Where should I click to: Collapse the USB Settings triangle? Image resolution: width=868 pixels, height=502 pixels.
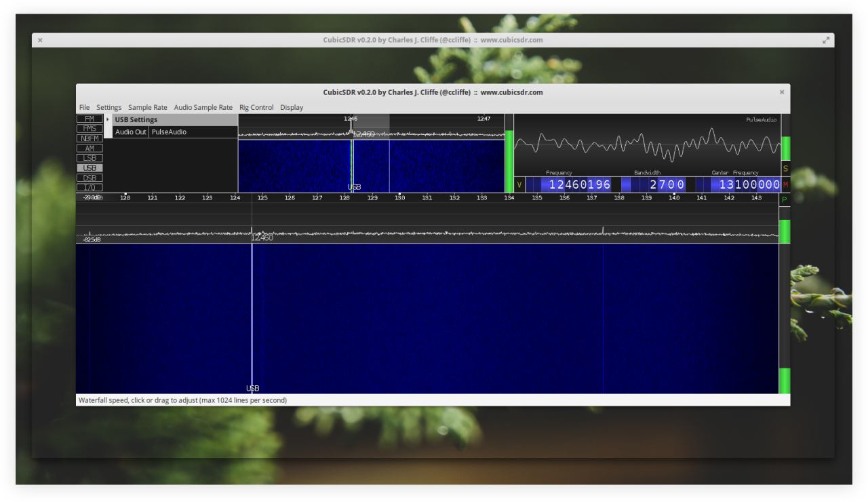pos(108,119)
